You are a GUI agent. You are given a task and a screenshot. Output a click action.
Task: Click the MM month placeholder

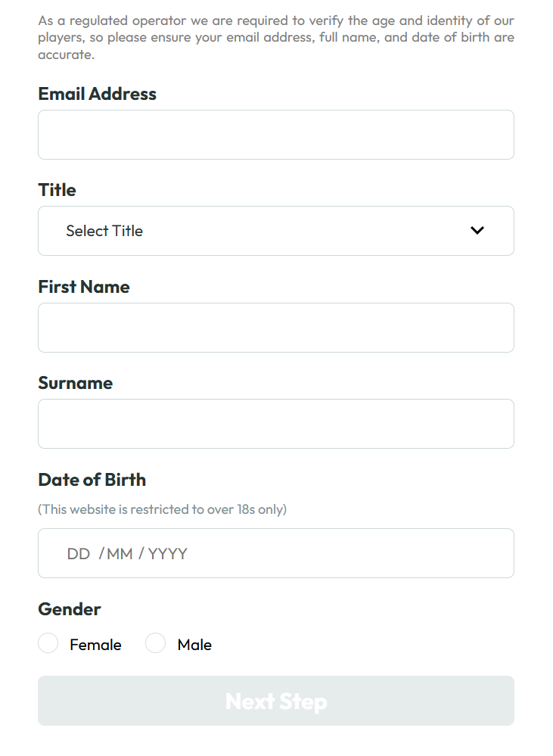120,554
